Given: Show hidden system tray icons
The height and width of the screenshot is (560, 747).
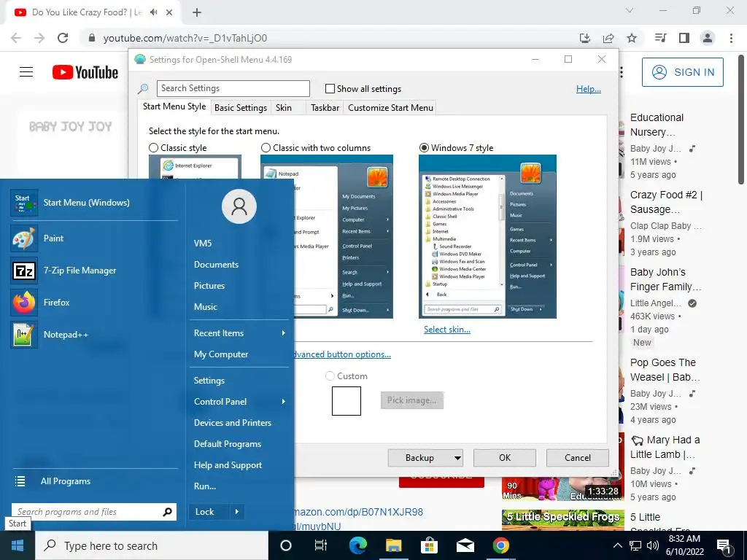Looking at the screenshot, I should [x=617, y=545].
